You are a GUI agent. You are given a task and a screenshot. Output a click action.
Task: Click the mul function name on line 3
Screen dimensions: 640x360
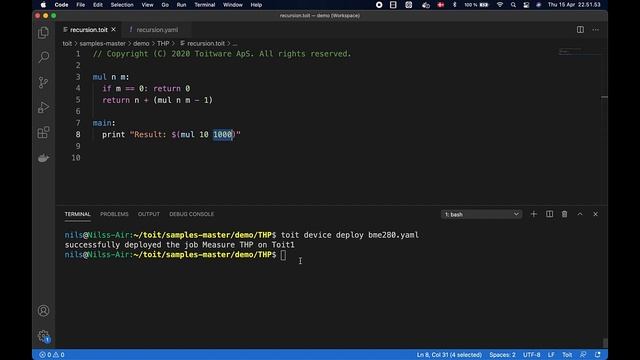coord(99,77)
